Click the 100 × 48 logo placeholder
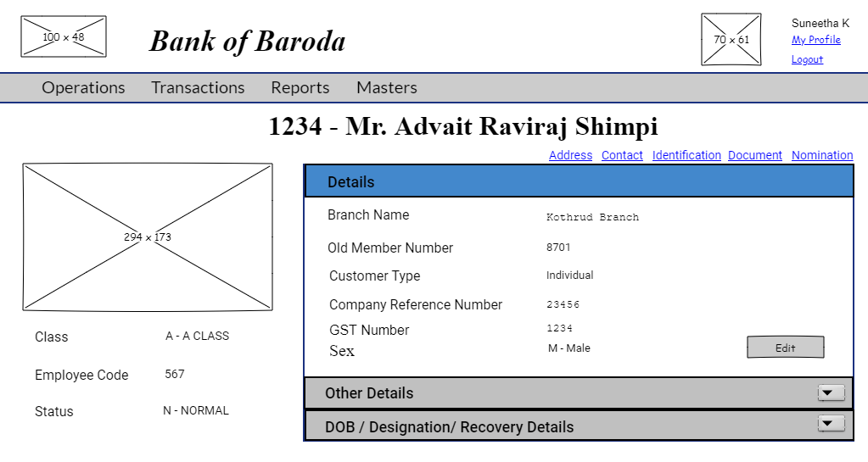868x462 pixels. pos(64,36)
